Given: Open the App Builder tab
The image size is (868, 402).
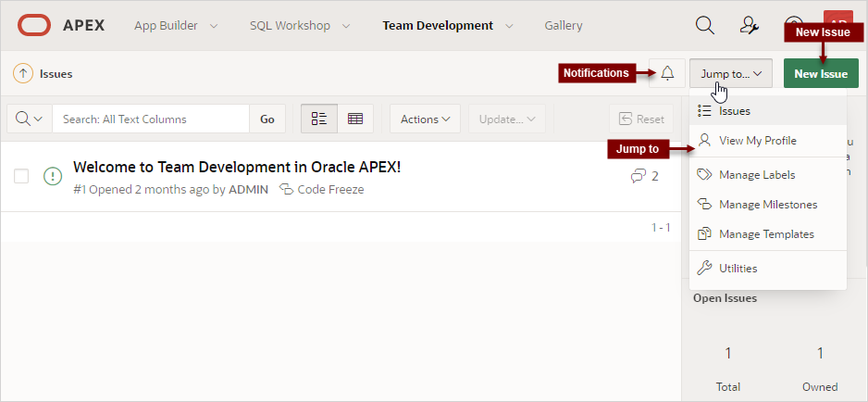Looking at the screenshot, I should pyautogui.click(x=166, y=26).
